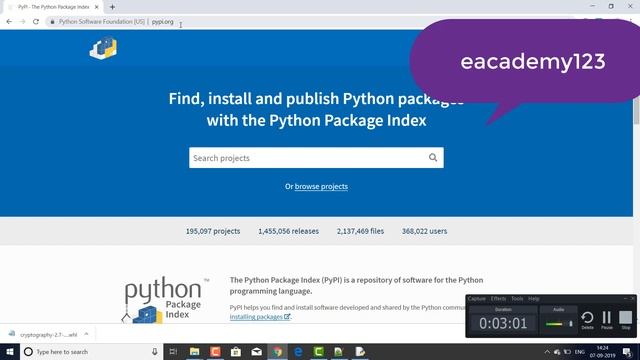The width and height of the screenshot is (640, 360).
Task: Open Task View from the taskbar
Action: coord(173,351)
